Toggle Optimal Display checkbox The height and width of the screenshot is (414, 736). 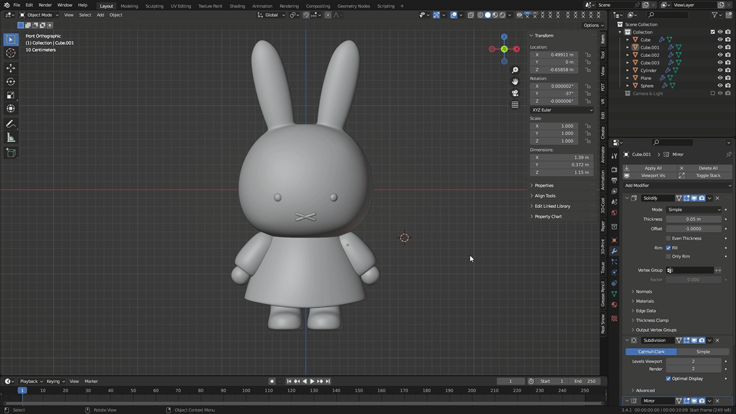tap(668, 378)
